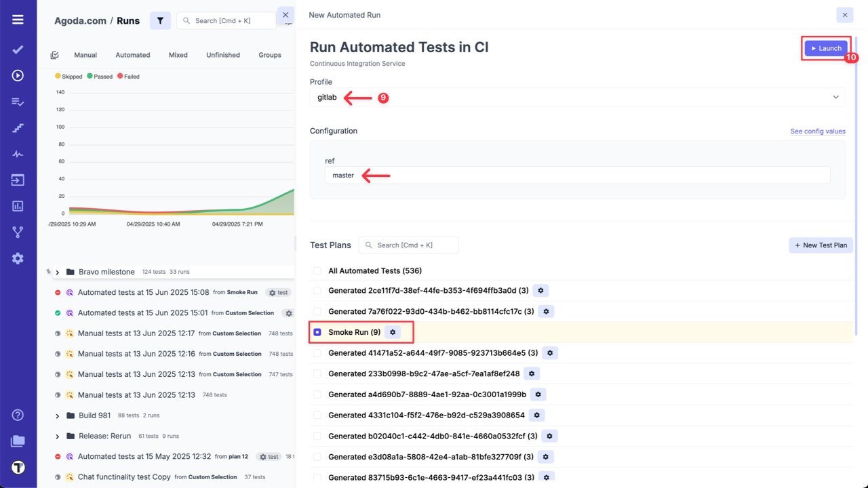The width and height of the screenshot is (868, 488).
Task: Open the Analytics bar chart sidebar icon
Action: point(18,205)
